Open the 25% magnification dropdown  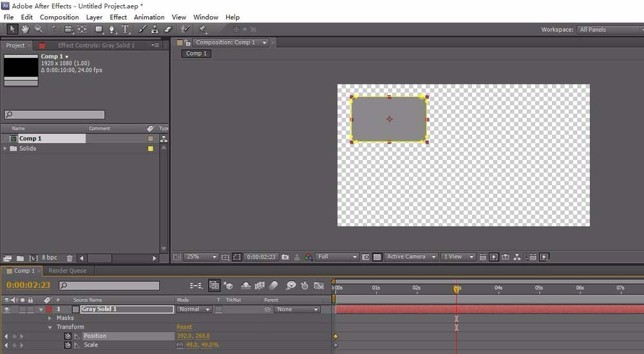pyautogui.click(x=201, y=257)
